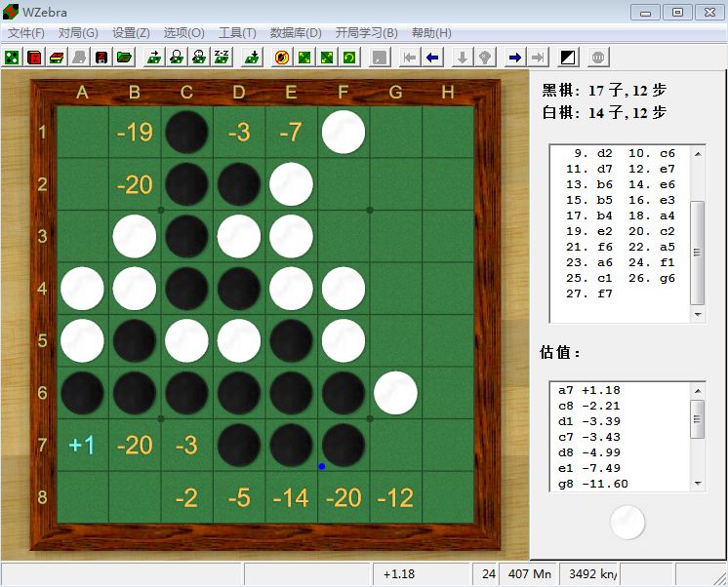Viewport: 728px width, 587px height.
Task: Select move 26. g6 in move list
Action: coord(652,278)
